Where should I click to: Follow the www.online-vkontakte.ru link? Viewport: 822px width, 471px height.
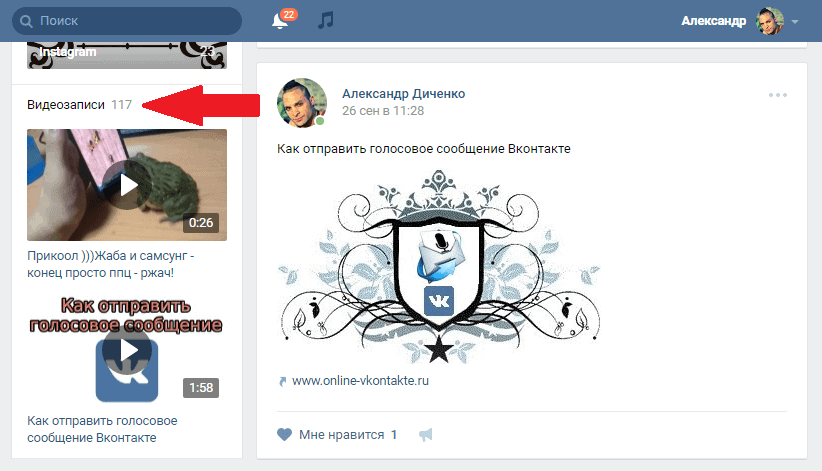click(x=360, y=381)
